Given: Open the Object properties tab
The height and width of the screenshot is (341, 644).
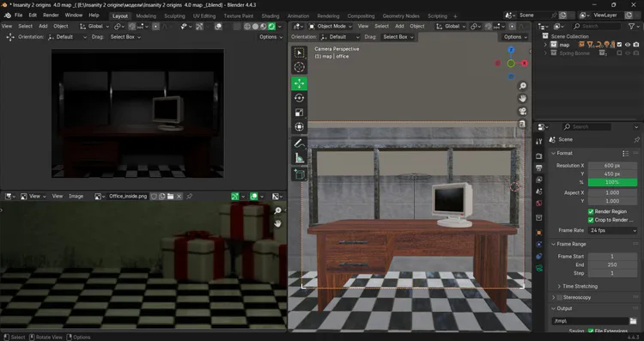Looking at the screenshot, I should [539, 233].
